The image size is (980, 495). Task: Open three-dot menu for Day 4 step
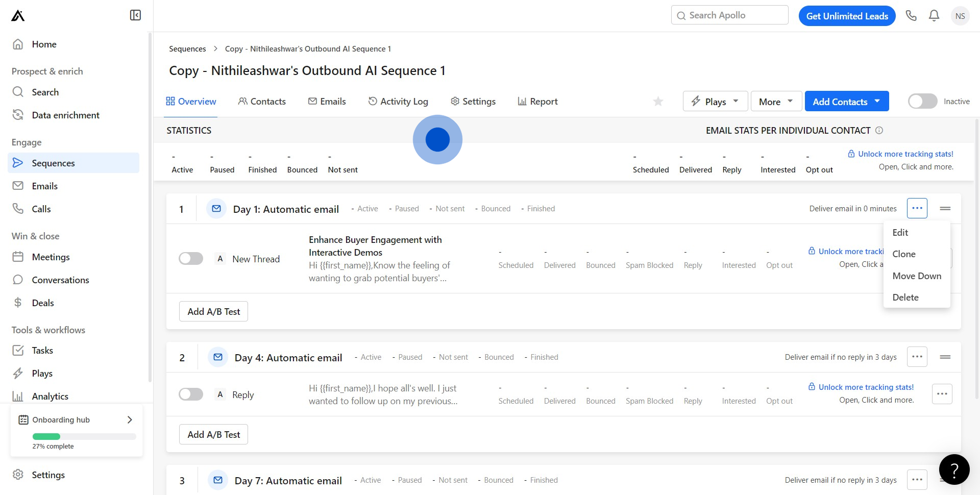(917, 357)
